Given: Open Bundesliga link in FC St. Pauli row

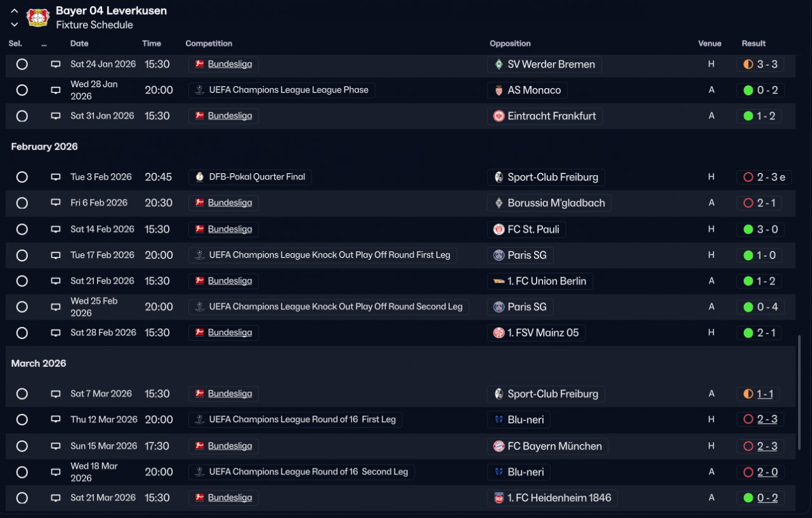Looking at the screenshot, I should click(x=230, y=229).
